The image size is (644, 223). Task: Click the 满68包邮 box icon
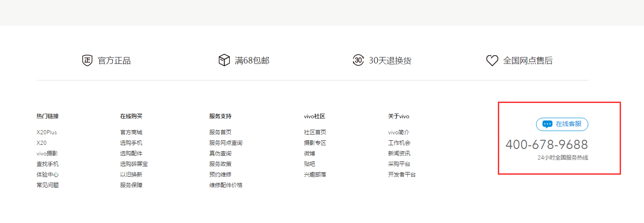[x=224, y=60]
